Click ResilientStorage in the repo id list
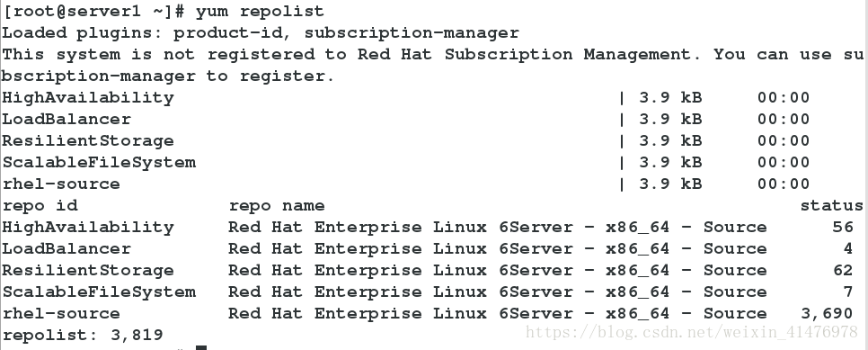This screenshot has height=350, width=868. coord(88,271)
